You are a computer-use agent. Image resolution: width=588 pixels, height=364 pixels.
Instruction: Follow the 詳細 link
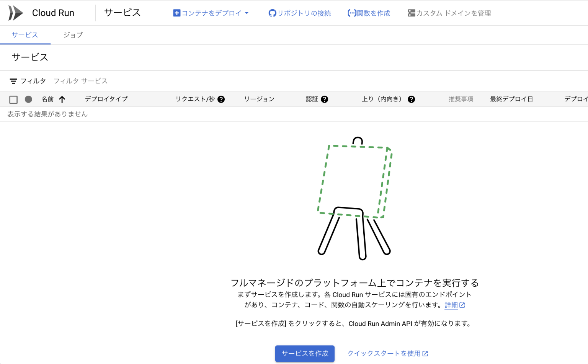[x=451, y=305]
